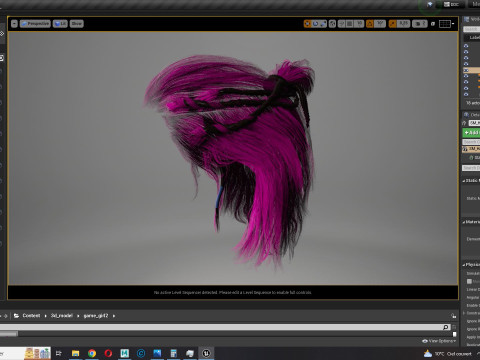This screenshot has height=360, width=480.
Task: Select the rotate objects mode icon
Action: pyautogui.click(x=315, y=24)
